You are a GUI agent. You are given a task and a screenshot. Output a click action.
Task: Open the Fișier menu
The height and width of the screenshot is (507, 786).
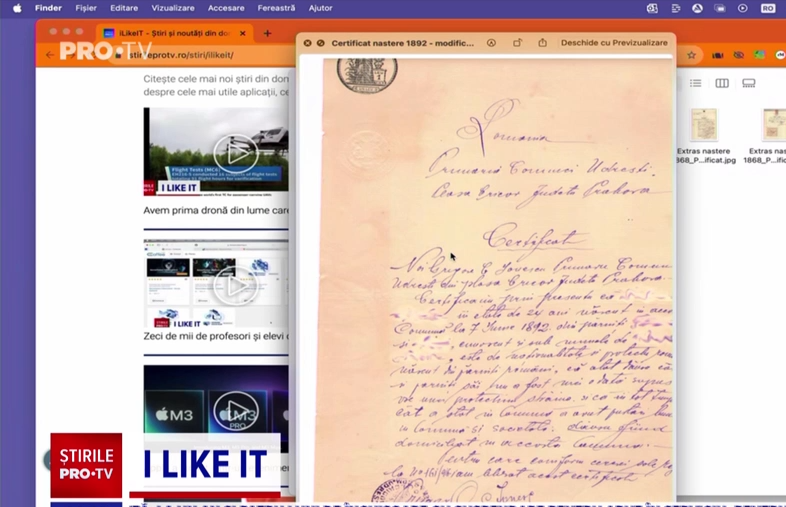86,8
